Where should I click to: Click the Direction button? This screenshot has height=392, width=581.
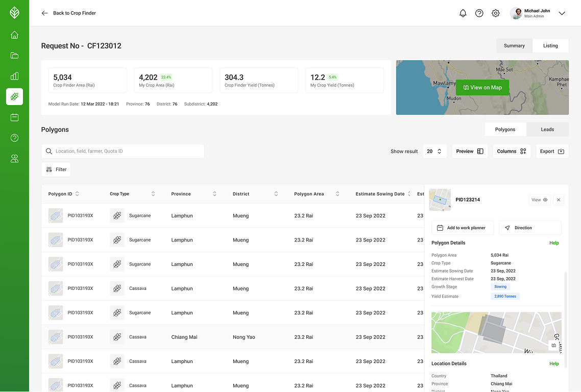pyautogui.click(x=530, y=228)
